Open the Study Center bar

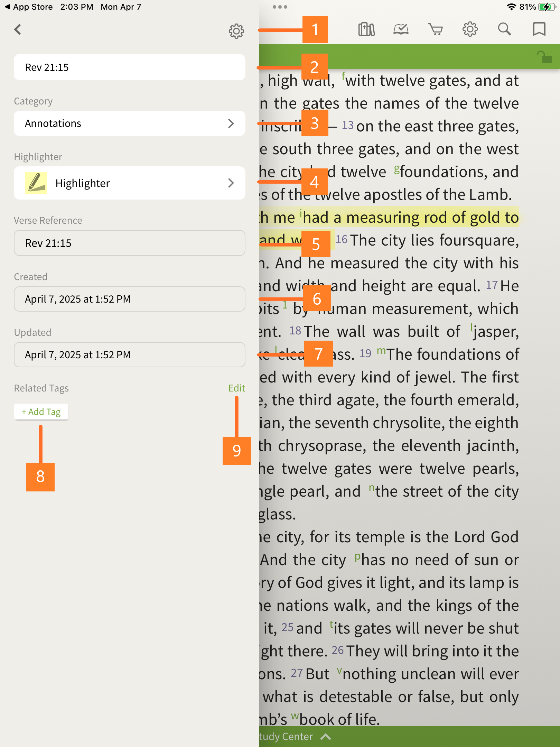410,737
